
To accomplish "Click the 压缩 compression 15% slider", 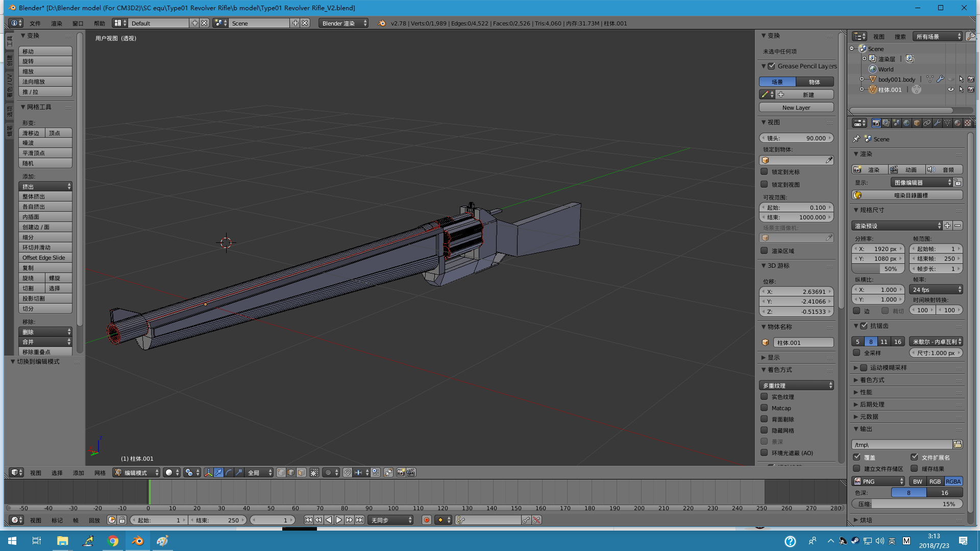I will click(x=907, y=504).
